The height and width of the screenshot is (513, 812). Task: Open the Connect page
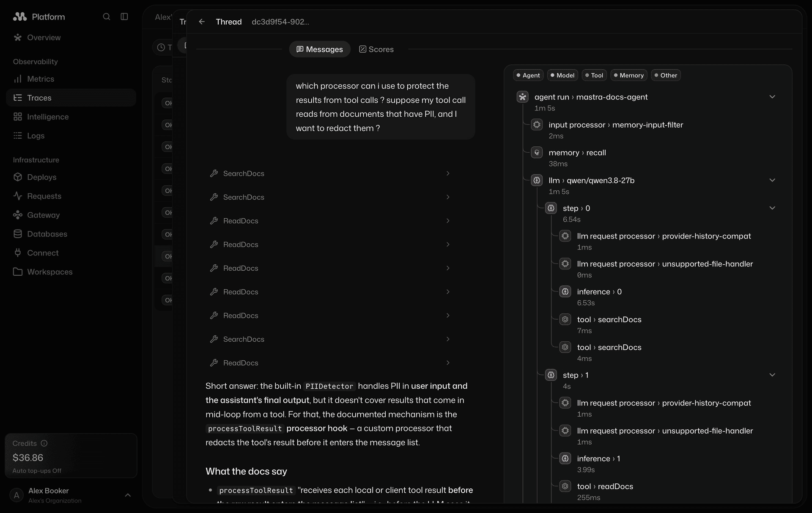coord(71,253)
